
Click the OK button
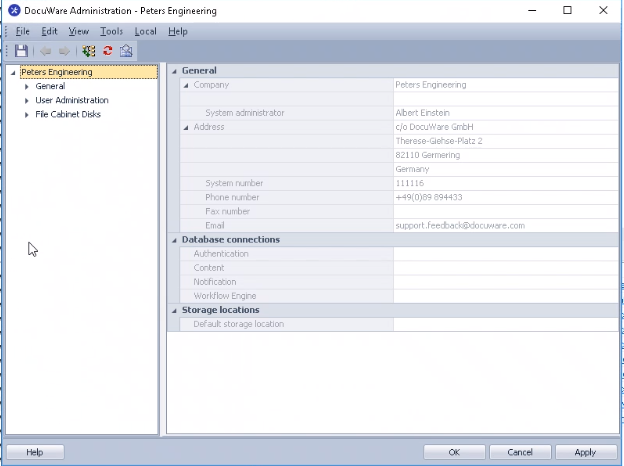pyautogui.click(x=454, y=452)
